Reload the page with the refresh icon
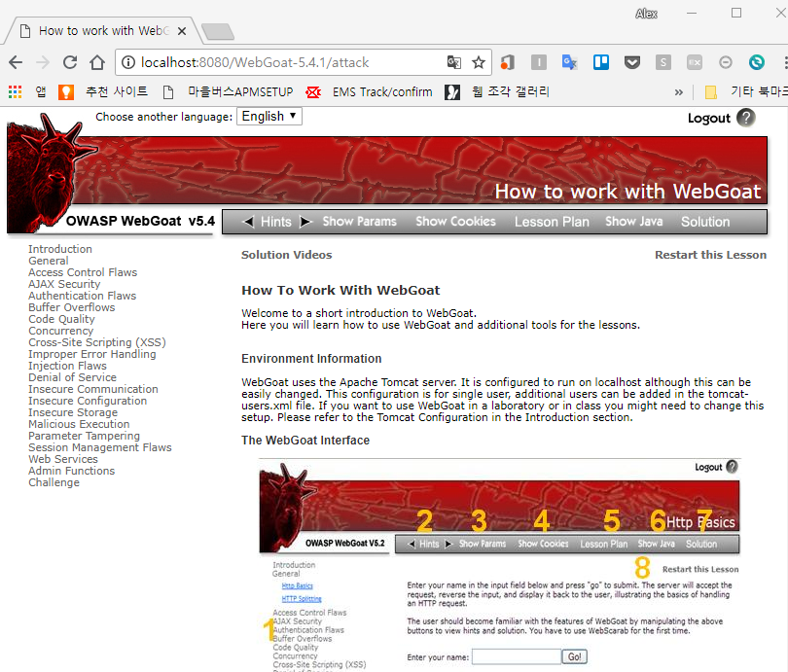The height and width of the screenshot is (672, 788). [x=70, y=62]
